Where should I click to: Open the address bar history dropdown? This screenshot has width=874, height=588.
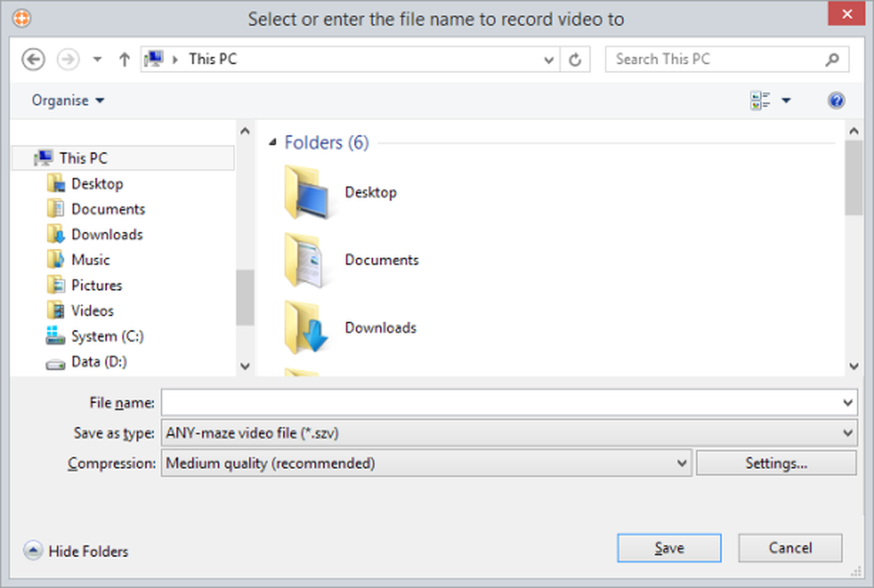[549, 60]
